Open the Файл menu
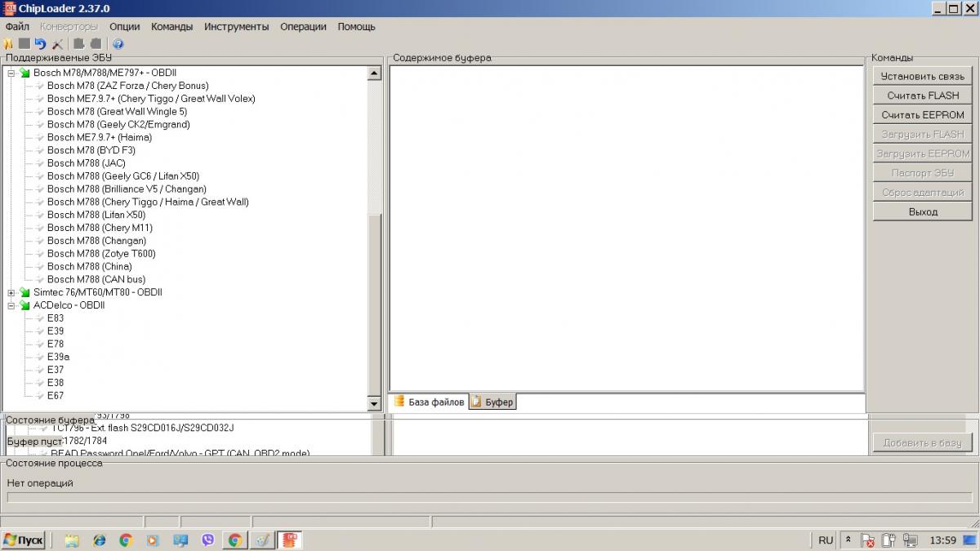This screenshot has width=980, height=551. click(x=17, y=26)
